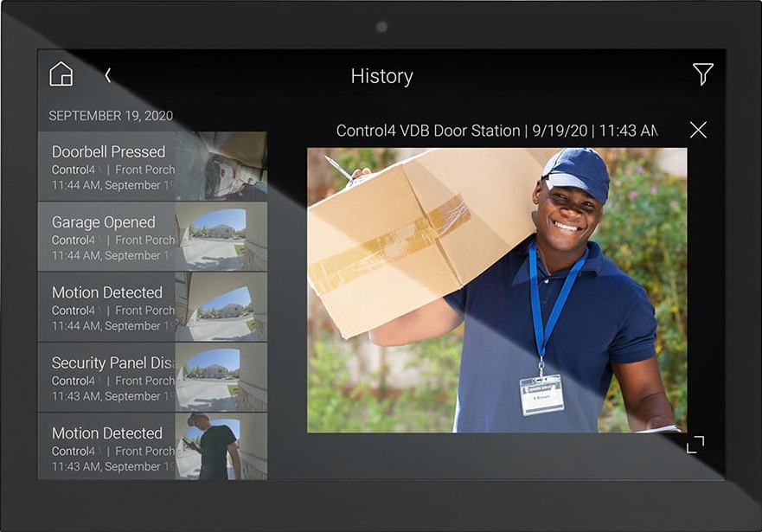Open thumbnail showing person at 11:43 AM
The height and width of the screenshot is (532, 762).
click(x=222, y=445)
